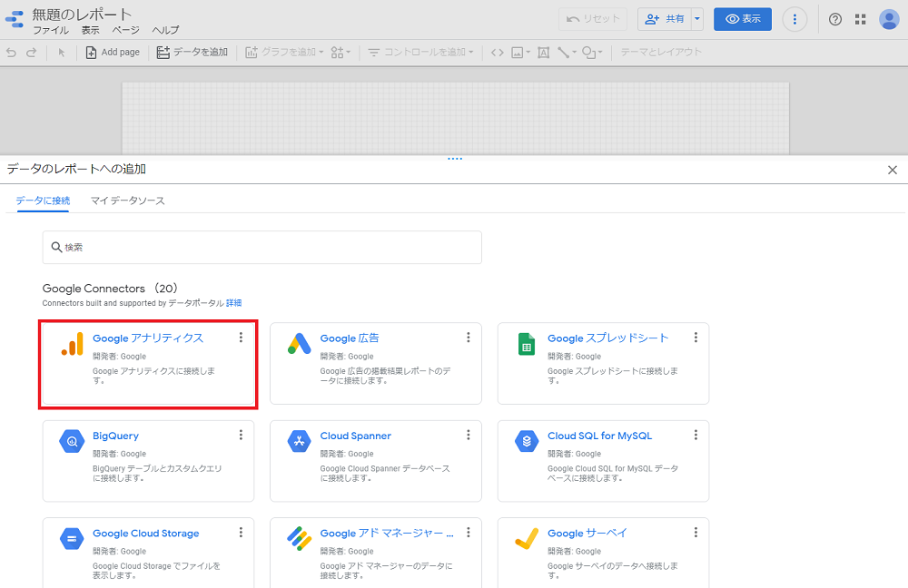908x588 pixels.
Task: Click the Add page toolbar button
Action: [113, 53]
